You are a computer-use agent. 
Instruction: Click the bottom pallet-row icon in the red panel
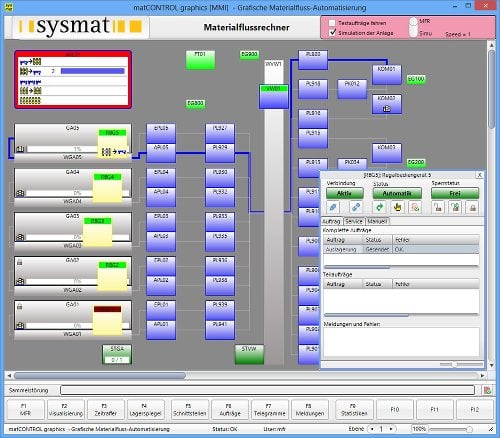coord(30,100)
